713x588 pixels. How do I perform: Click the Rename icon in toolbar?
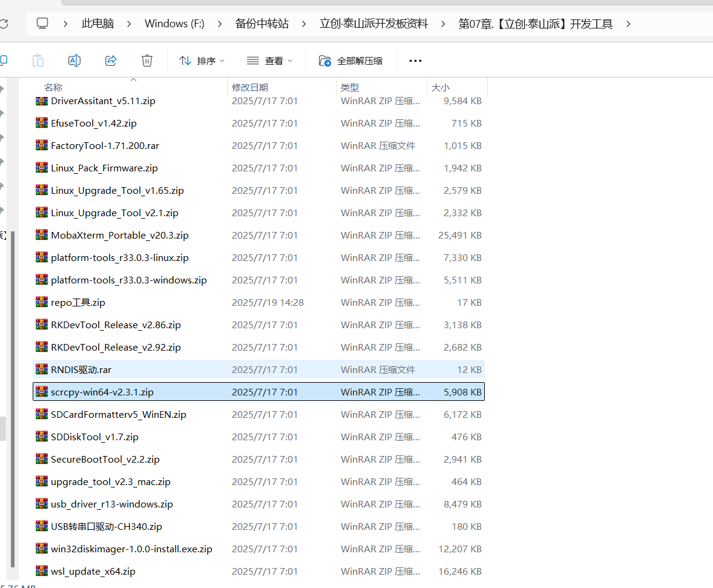click(74, 61)
